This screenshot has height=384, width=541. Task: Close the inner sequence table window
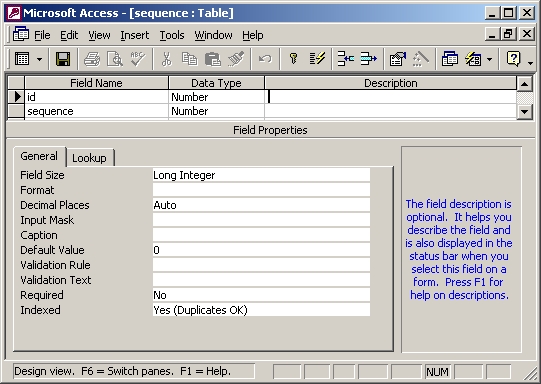[527, 34]
